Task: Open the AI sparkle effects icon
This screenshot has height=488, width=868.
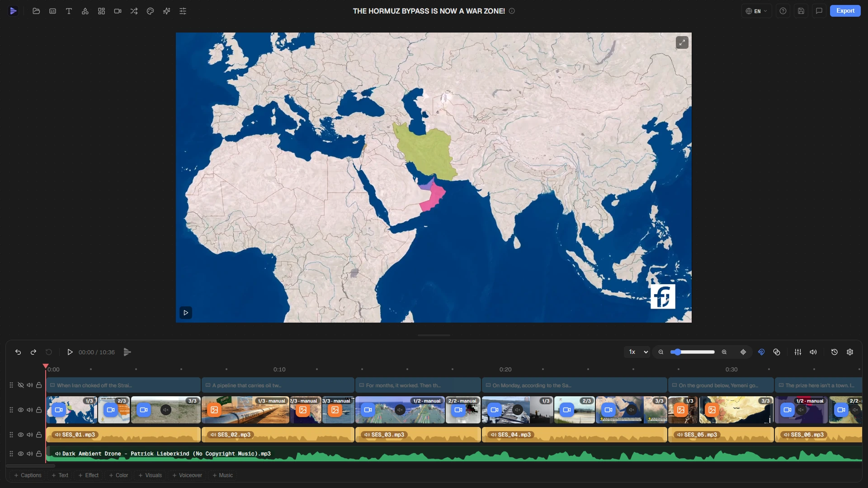Action: click(166, 11)
